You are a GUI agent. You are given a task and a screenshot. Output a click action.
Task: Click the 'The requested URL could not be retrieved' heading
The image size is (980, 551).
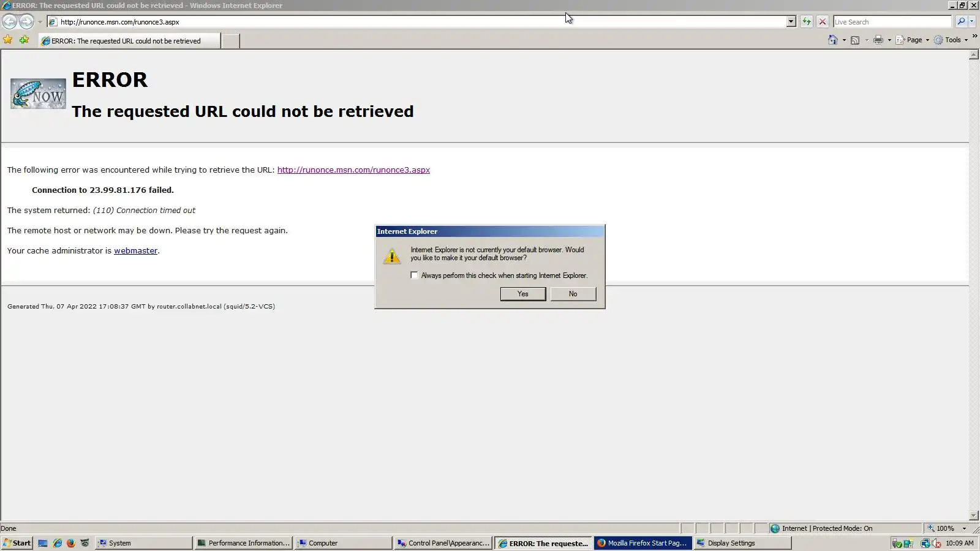243,111
